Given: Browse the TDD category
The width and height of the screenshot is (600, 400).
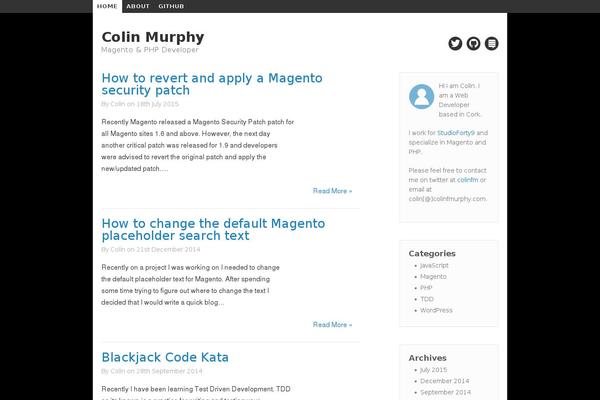Looking at the screenshot, I should pyautogui.click(x=427, y=299).
